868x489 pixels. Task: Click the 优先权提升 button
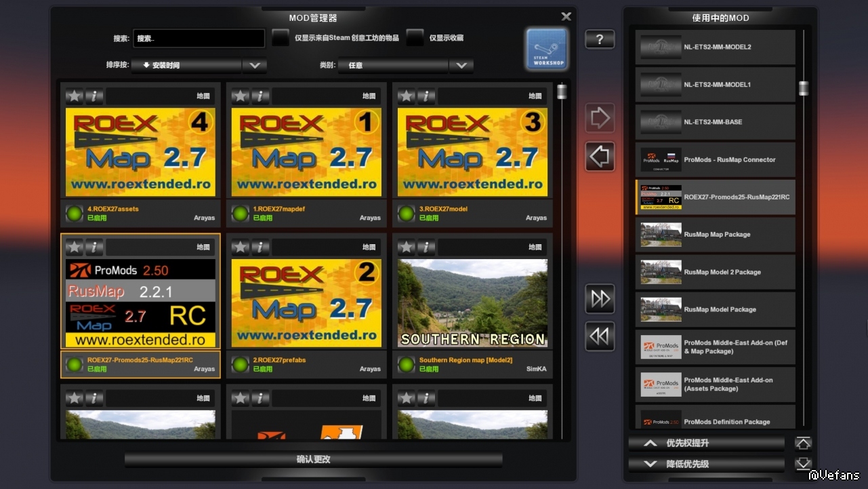(x=707, y=444)
